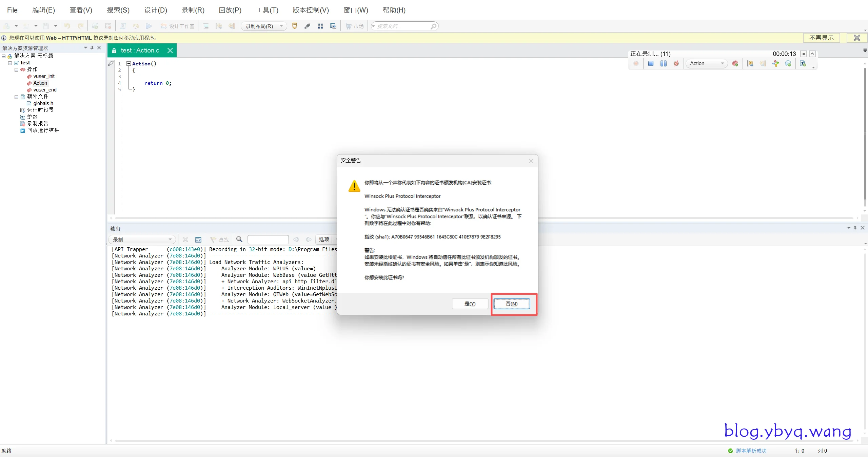Viewport: 868px width, 457px height.
Task: Insert a start transaction icon
Action: [750, 64]
